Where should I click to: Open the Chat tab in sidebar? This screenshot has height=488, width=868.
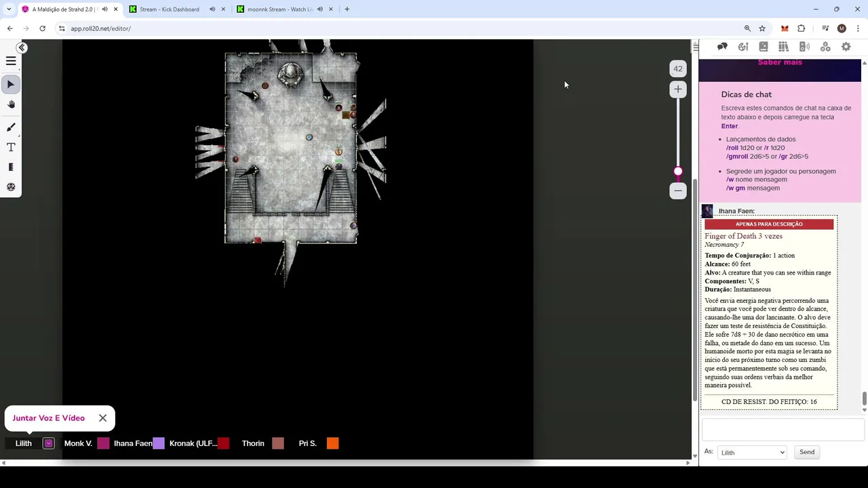722,47
